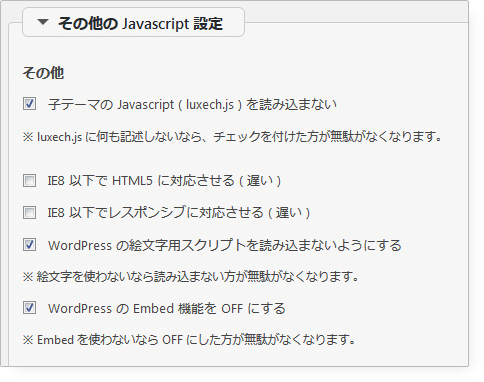Image resolution: width=484 pixels, height=382 pixels.
Task: Click the その他 section heading
Action: [x=43, y=73]
